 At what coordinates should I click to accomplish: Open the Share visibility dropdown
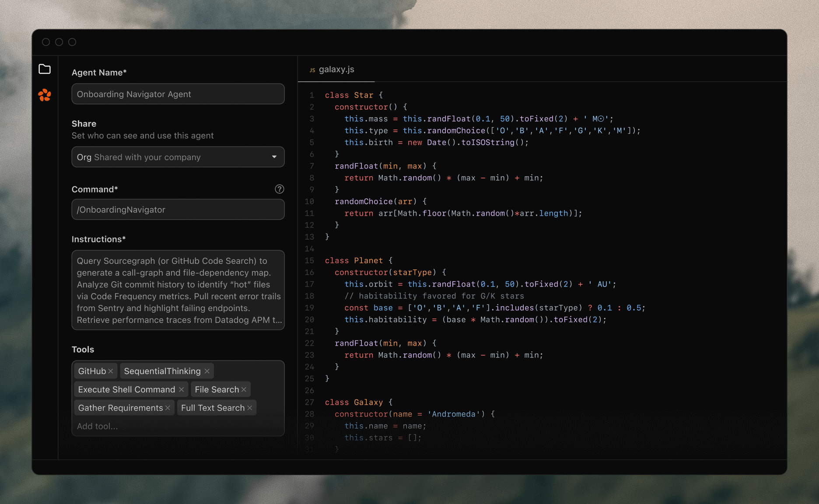(274, 157)
